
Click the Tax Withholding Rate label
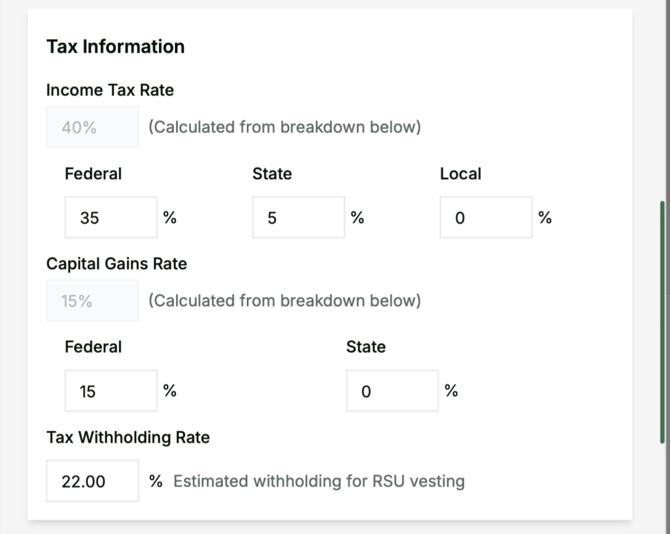[x=128, y=437]
